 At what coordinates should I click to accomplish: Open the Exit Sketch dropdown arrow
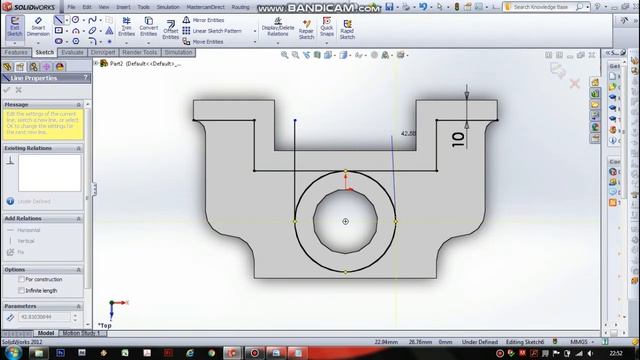coord(15,43)
